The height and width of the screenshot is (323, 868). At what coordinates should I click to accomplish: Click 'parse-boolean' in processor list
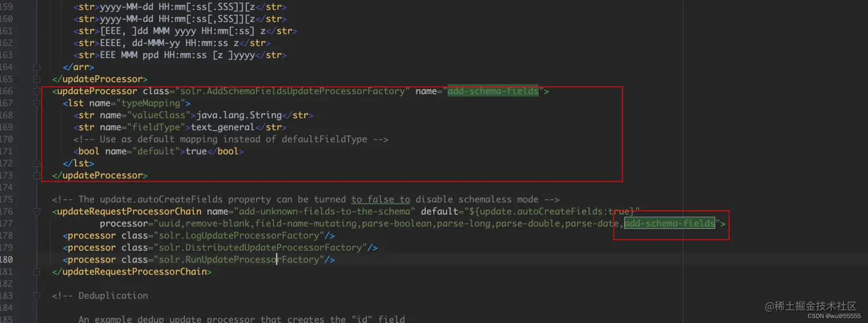pos(397,224)
